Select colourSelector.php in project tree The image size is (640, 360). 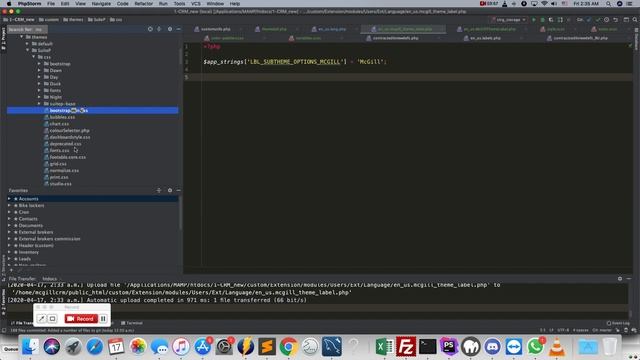coord(69,131)
